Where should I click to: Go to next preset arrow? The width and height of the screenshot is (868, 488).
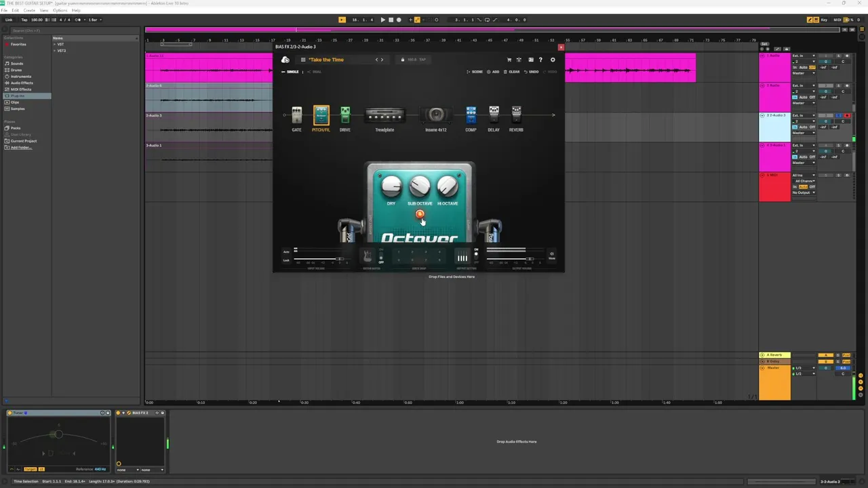click(382, 60)
